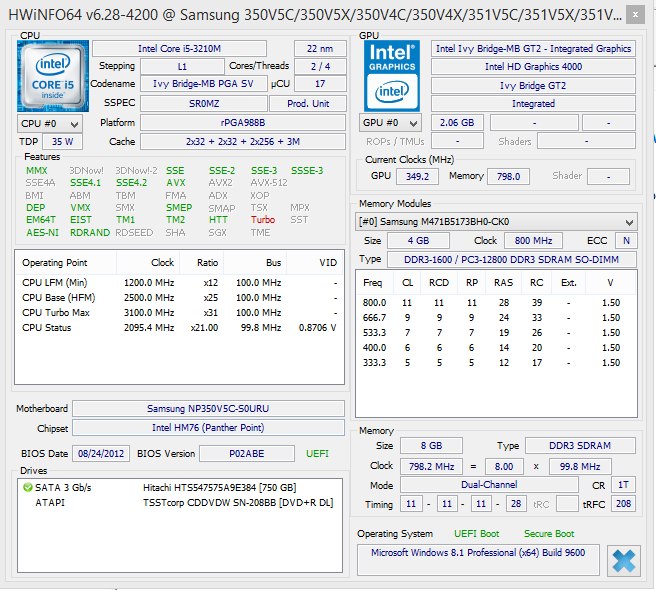Click the tRFC value 208

coord(623,503)
